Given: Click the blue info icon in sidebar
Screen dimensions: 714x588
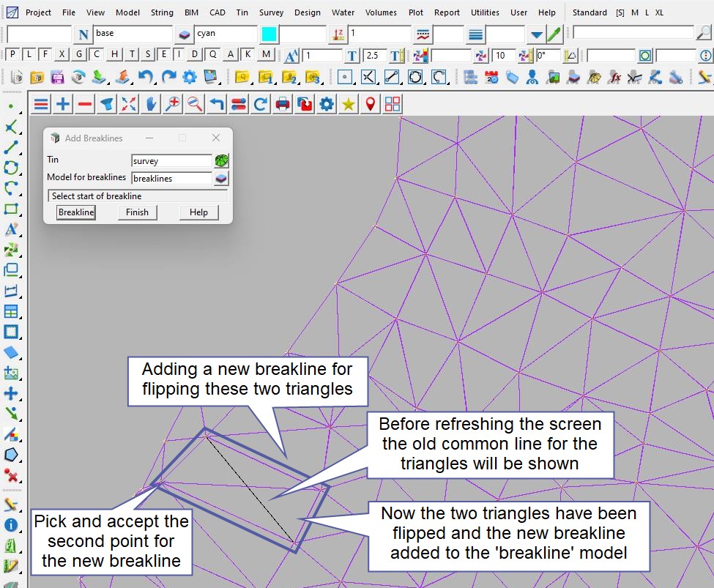Looking at the screenshot, I should tap(11, 525).
